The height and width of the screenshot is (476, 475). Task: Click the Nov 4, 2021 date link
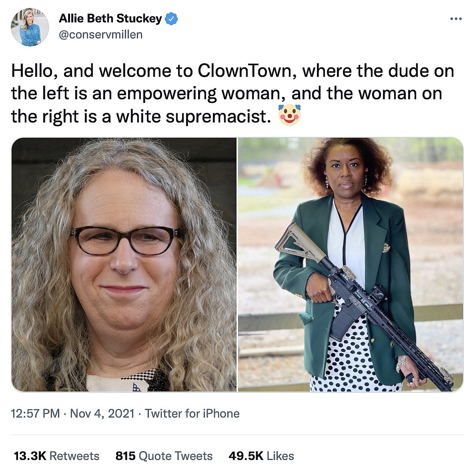pos(102,414)
